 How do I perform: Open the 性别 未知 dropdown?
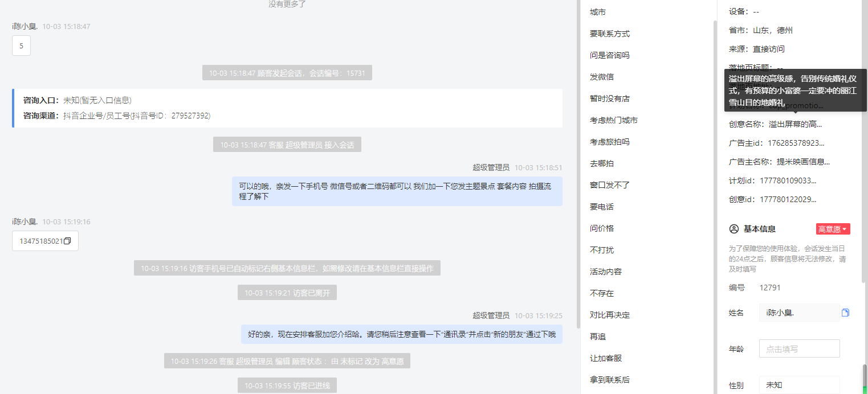point(800,385)
